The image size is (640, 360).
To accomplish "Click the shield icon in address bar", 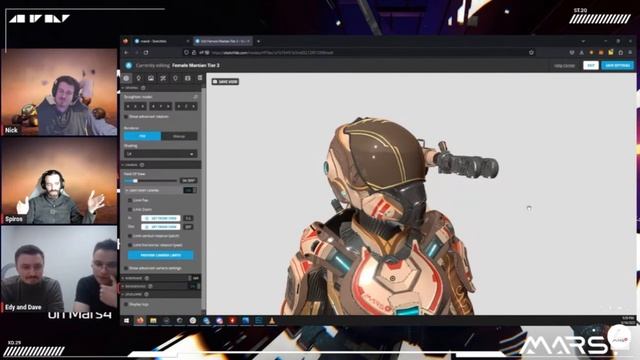I will point(186,53).
